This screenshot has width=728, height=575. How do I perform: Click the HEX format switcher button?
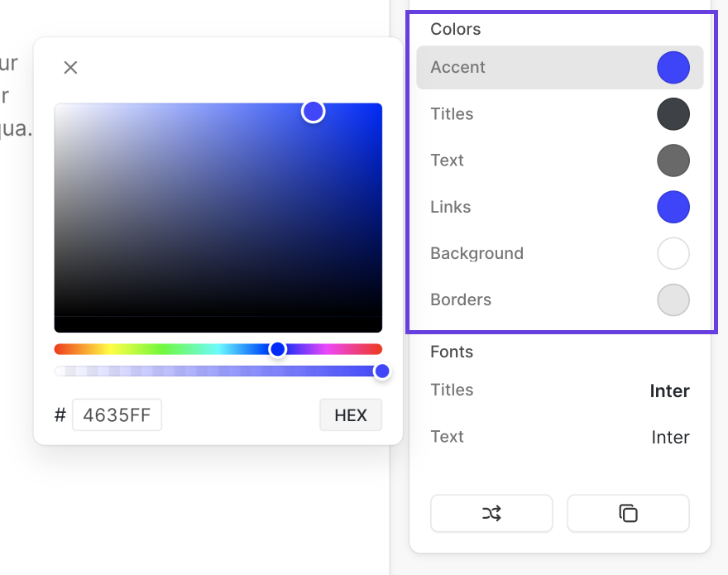coord(351,414)
